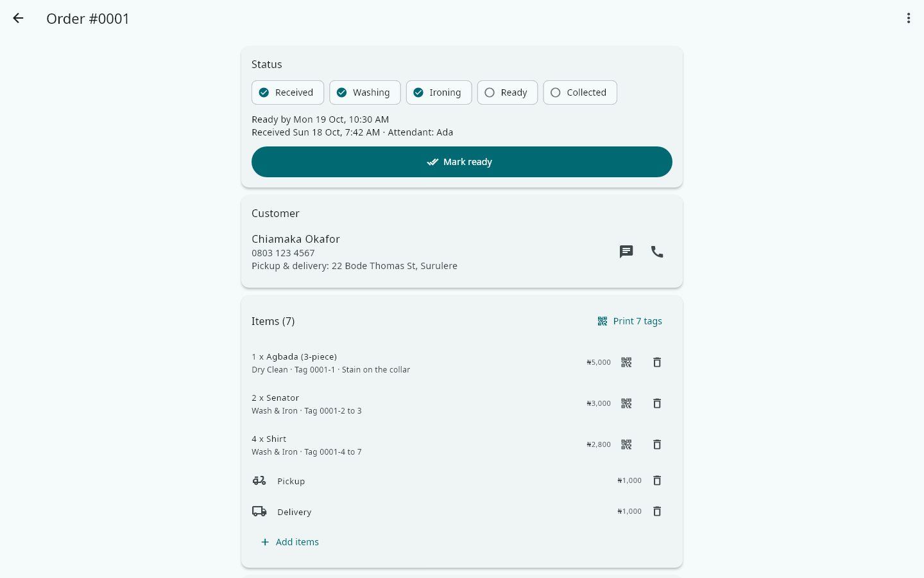Open the Agbada (3-piece) item row
The width and height of the screenshot is (924, 578).
point(462,362)
